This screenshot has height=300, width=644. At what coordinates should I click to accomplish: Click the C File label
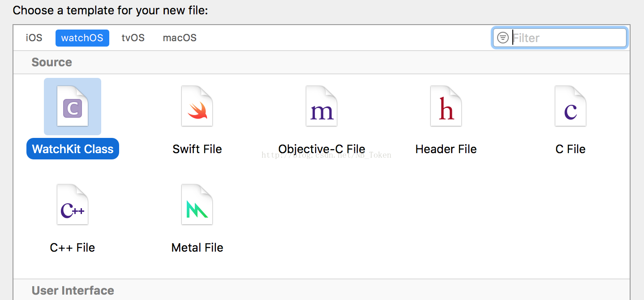coord(571,149)
